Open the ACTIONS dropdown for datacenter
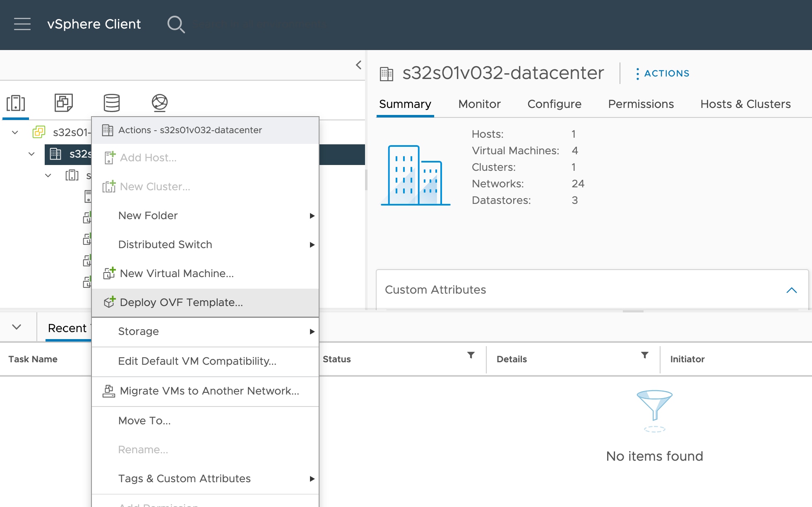Screen dimensions: 812x507 click(663, 74)
